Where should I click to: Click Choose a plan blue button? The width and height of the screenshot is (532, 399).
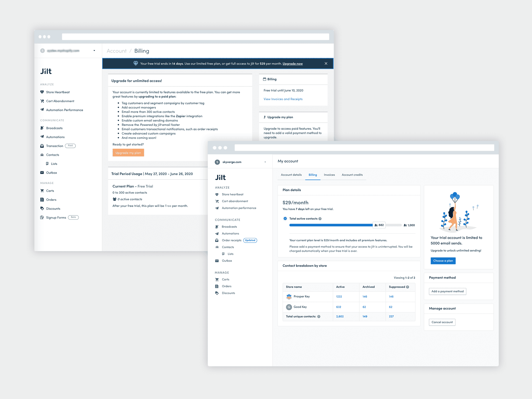coord(443,261)
